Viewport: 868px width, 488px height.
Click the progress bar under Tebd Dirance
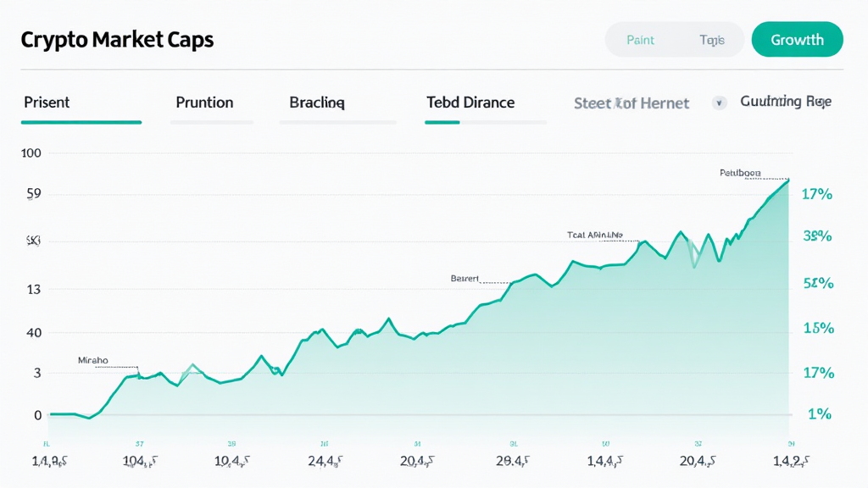[486, 123]
